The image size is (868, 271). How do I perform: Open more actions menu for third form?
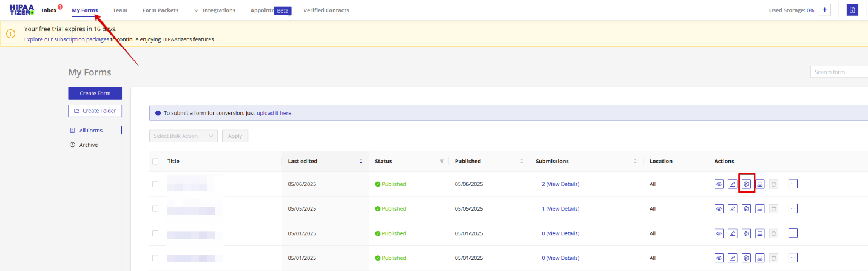[x=793, y=233]
